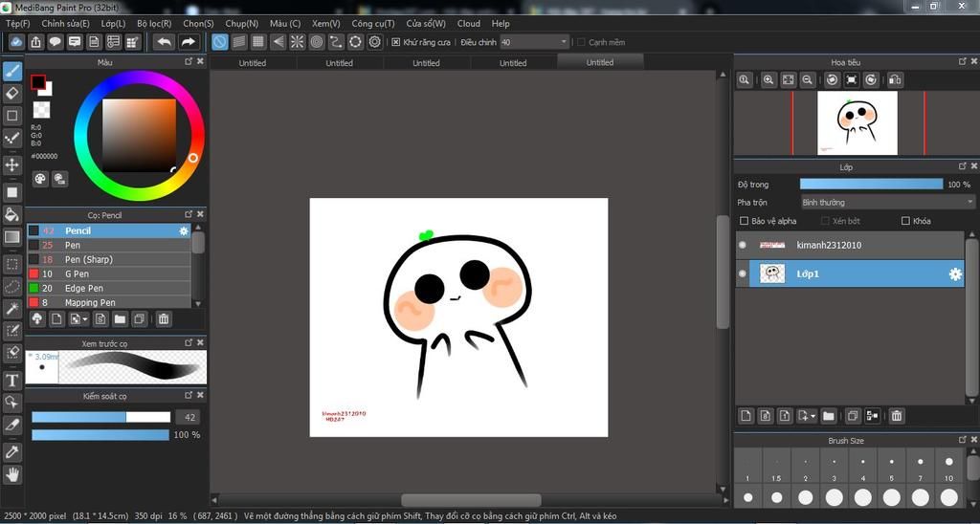The height and width of the screenshot is (524, 980).
Task: Enable the Bảo vệ alpha checkbox
Action: pos(745,221)
